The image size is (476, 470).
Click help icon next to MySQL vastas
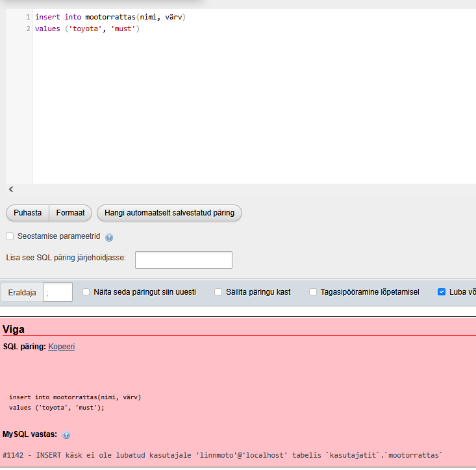tap(66, 434)
